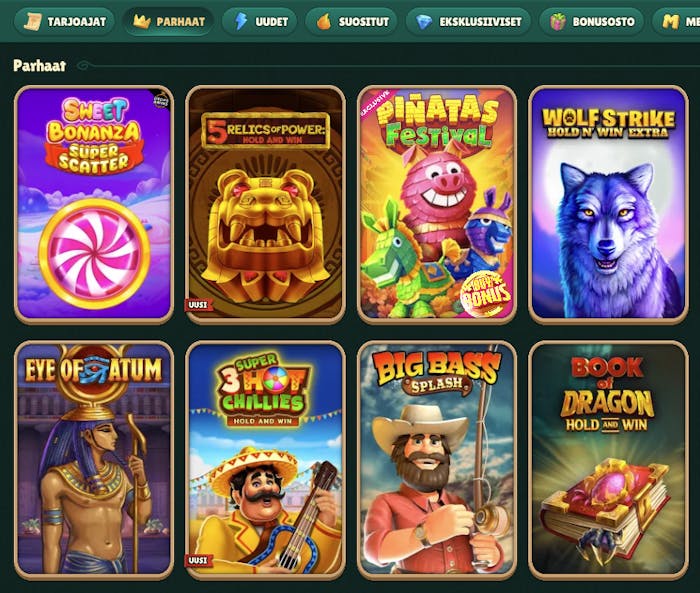This screenshot has height=593, width=700.
Task: Click the flame icon on Suositut
Action: [x=324, y=21]
